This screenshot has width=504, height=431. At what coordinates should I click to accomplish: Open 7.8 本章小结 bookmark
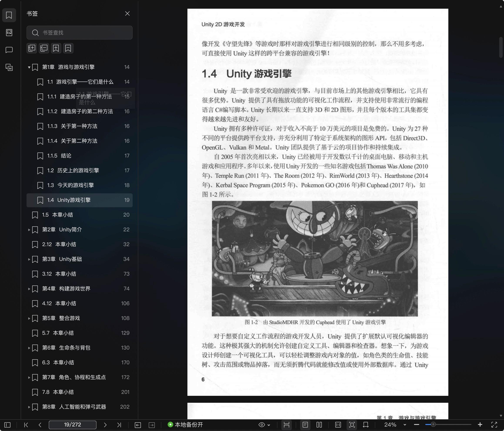click(x=80, y=392)
